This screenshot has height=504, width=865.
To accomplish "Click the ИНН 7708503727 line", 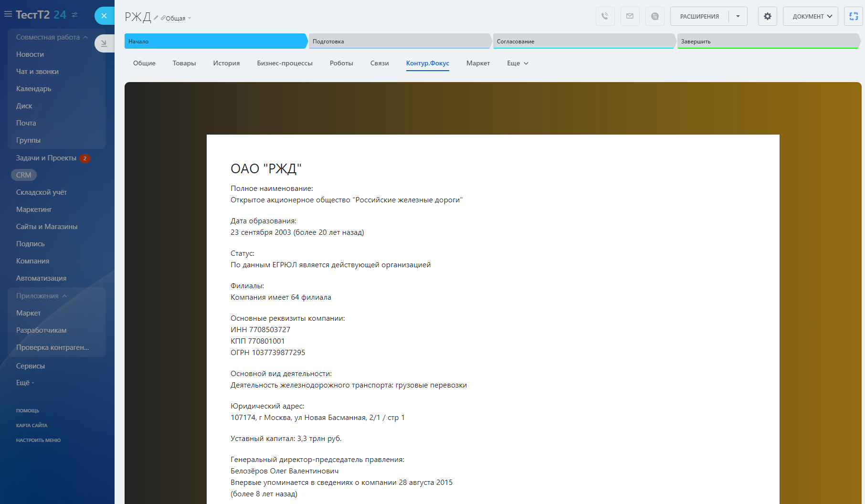I will point(261,330).
